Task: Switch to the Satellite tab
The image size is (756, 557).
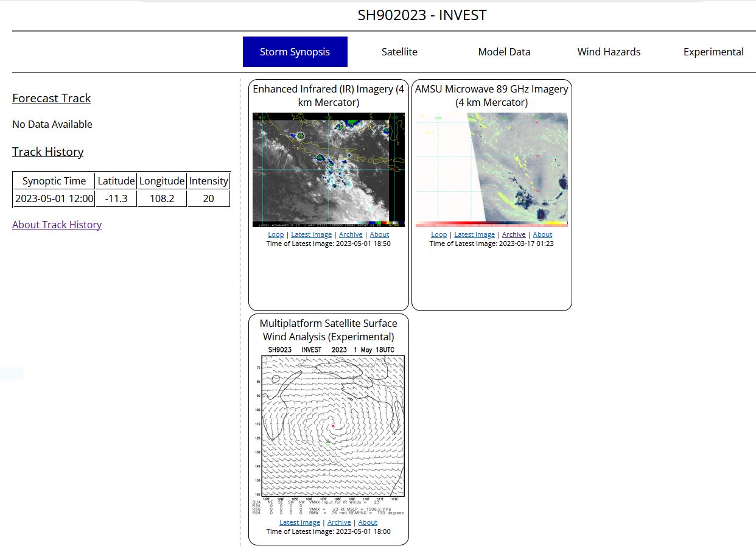Action: coord(399,52)
